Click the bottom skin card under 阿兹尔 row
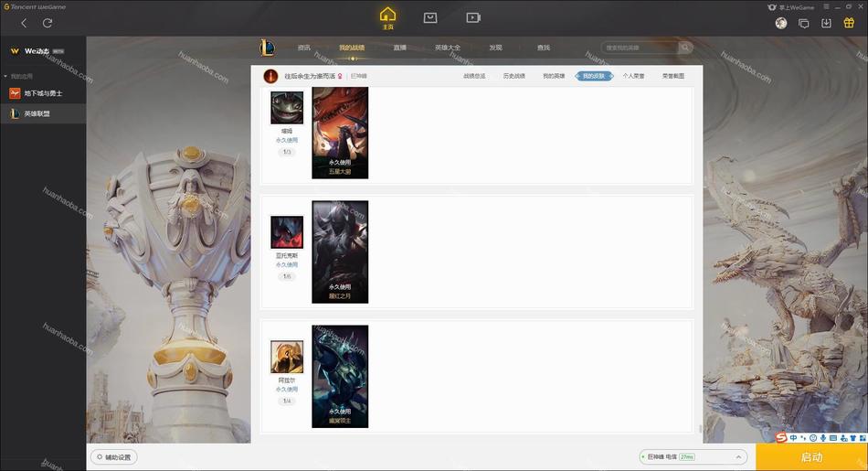Viewport: 868px width, 471px height. (340, 377)
